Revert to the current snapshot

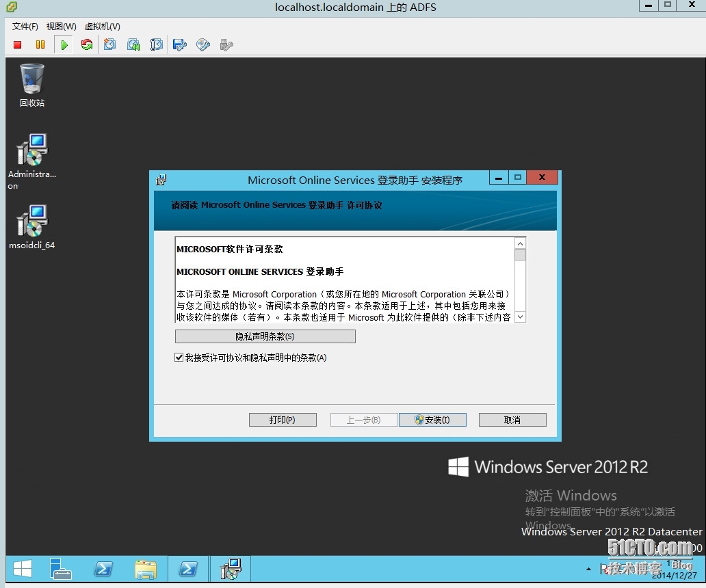pyautogui.click(x=133, y=44)
